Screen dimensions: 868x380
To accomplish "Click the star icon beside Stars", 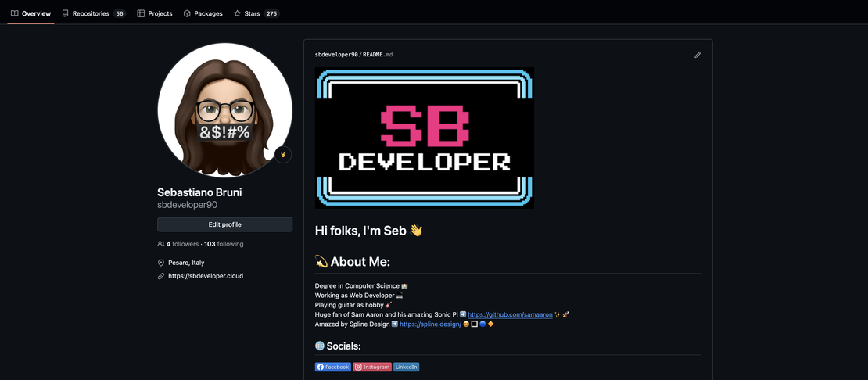I will (237, 13).
